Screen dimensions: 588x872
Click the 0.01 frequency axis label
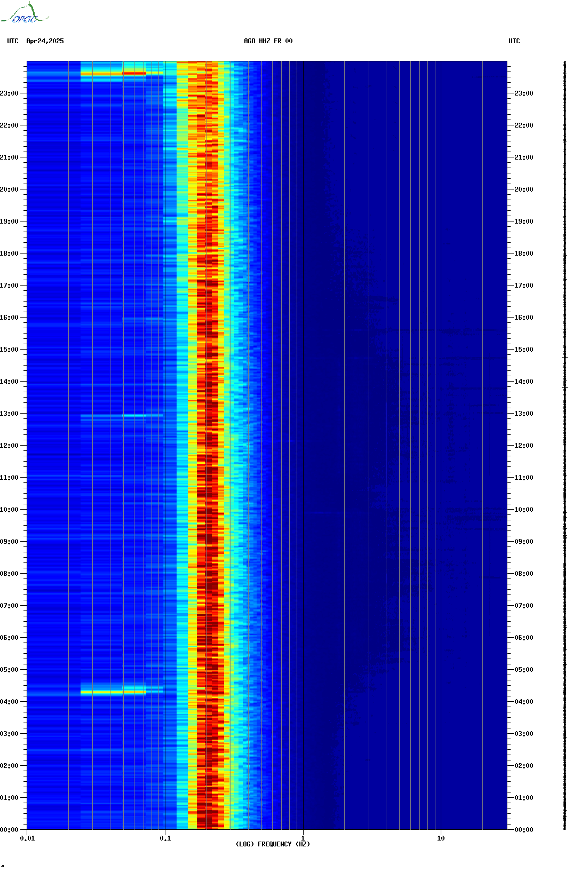27,838
